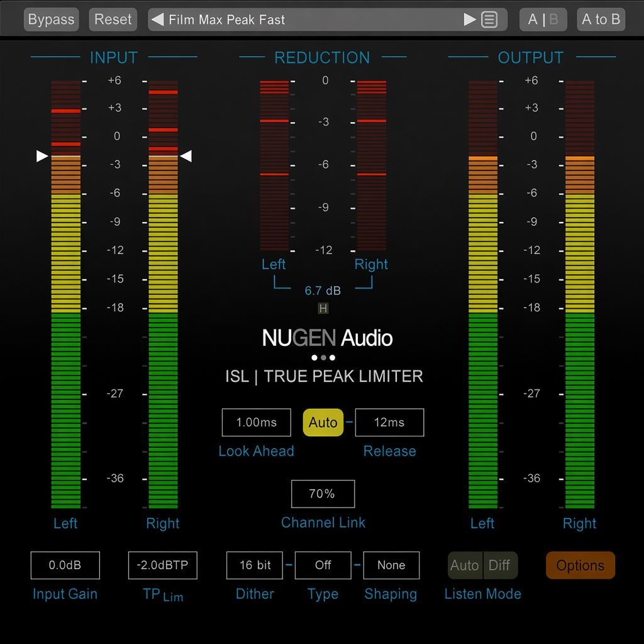Open the Film Max Peak Fast preset name
Screen dimensions: 644x644
tap(226, 19)
